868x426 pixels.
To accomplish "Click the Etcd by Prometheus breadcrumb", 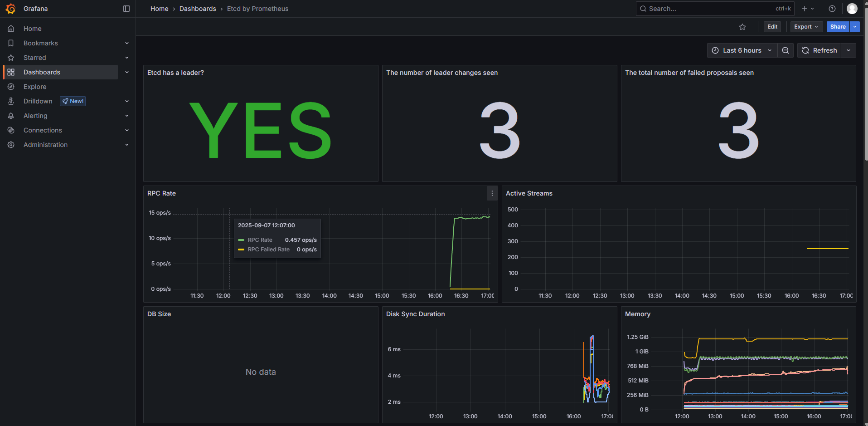I will (x=257, y=9).
